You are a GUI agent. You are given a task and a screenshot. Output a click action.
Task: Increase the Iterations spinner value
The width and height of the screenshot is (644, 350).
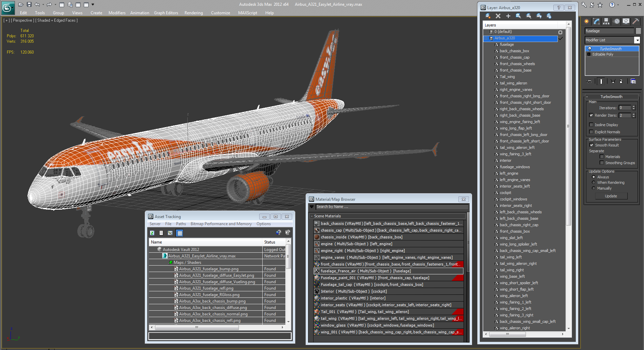tap(633, 106)
